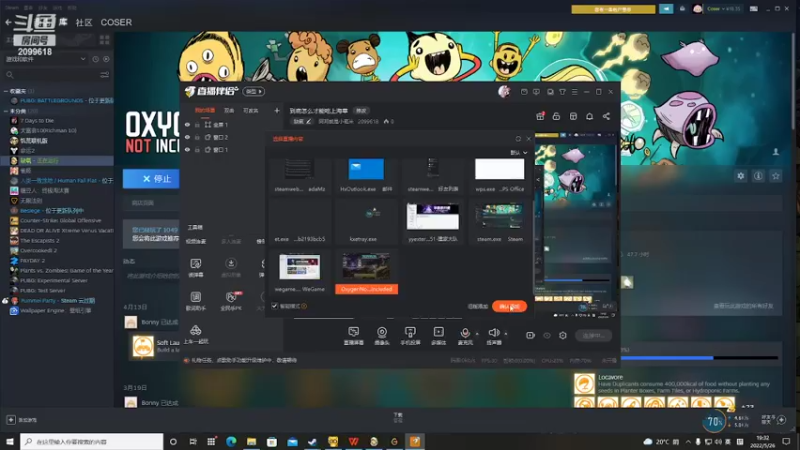Screen dimensions: 800x450
Task: Click the Steam library filter sliders icon
Action: coord(105,75)
